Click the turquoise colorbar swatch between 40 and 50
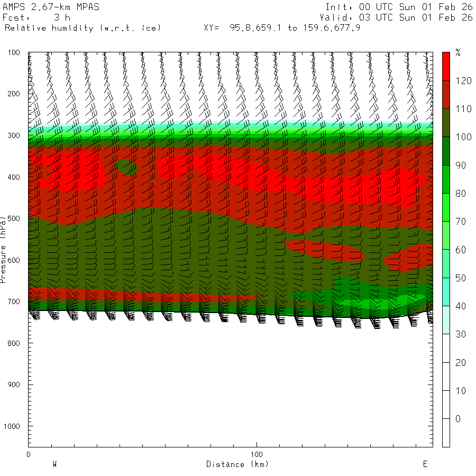This screenshot has width=476, height=476. [x=446, y=292]
